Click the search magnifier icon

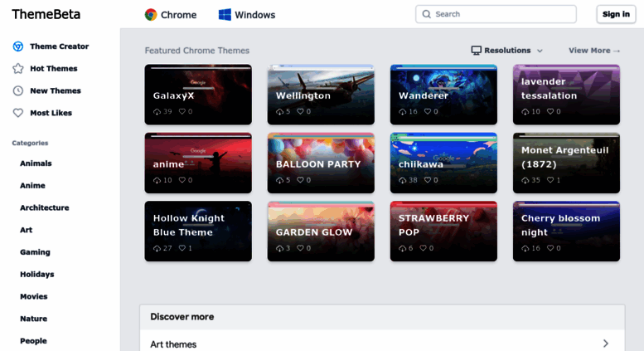click(427, 14)
